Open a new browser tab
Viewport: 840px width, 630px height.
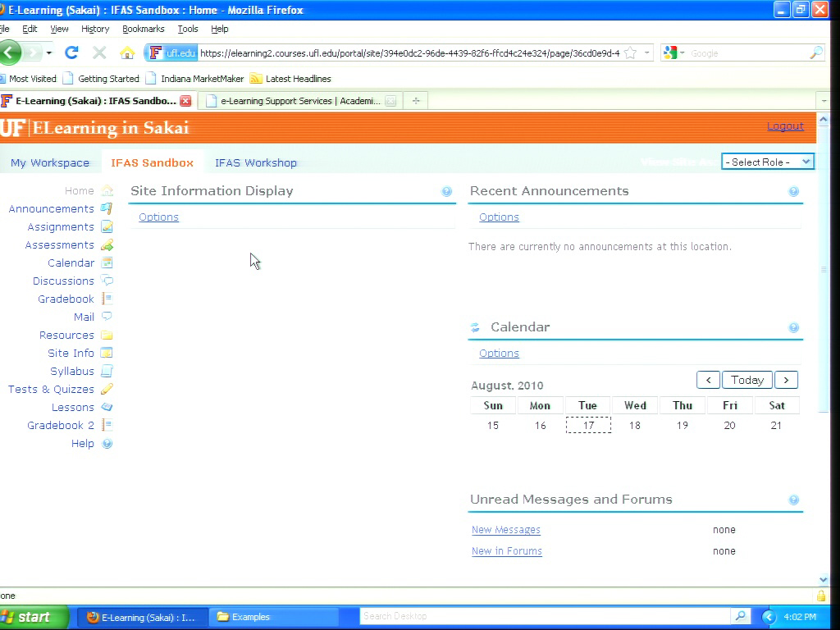coord(416,101)
